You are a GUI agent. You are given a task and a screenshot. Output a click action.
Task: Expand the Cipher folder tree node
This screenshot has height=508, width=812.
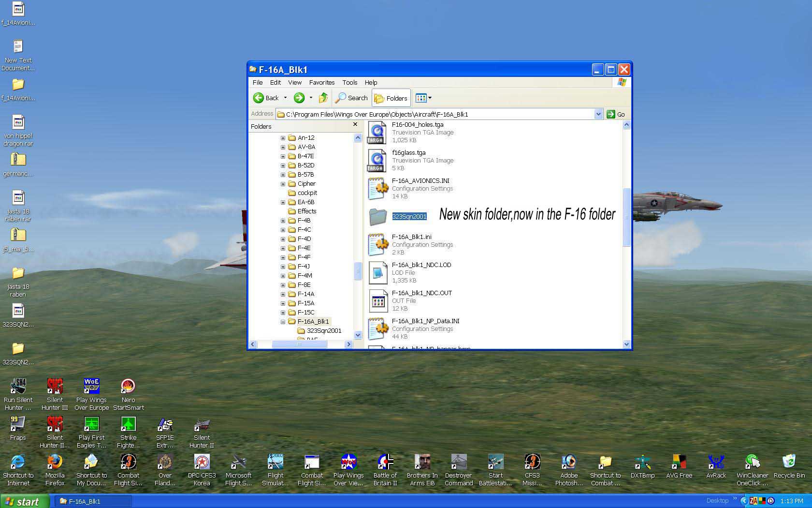click(x=283, y=184)
